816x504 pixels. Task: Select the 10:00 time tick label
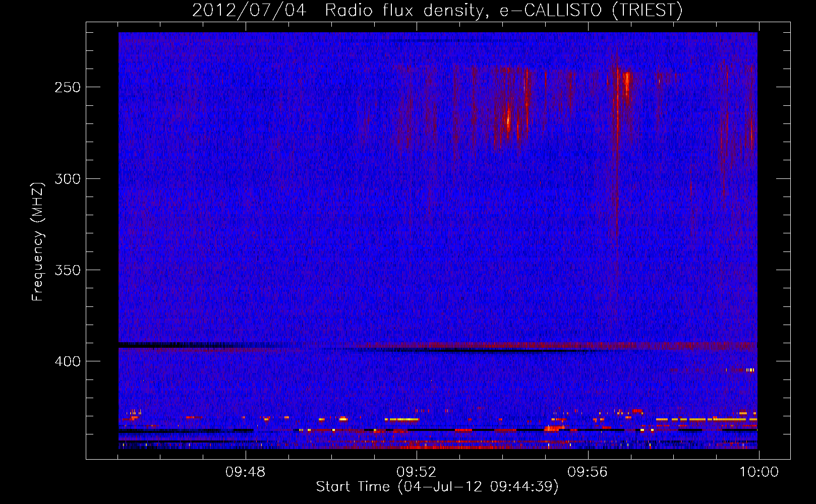tap(759, 472)
